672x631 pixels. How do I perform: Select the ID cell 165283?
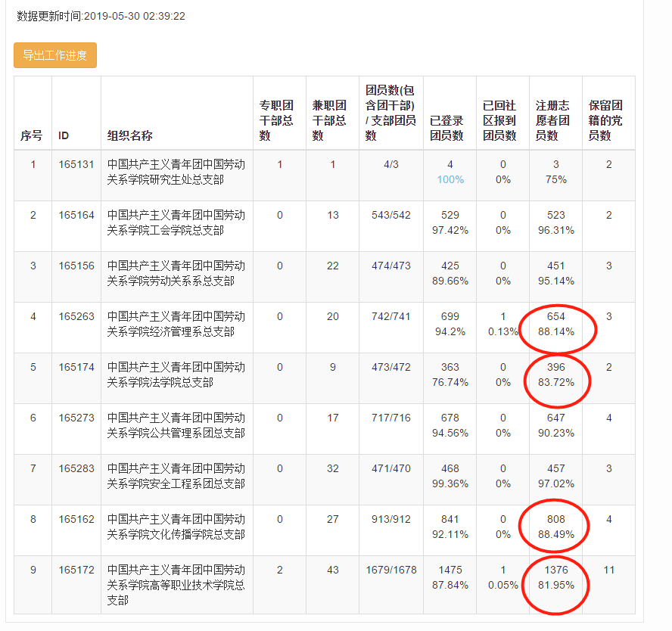tap(76, 468)
